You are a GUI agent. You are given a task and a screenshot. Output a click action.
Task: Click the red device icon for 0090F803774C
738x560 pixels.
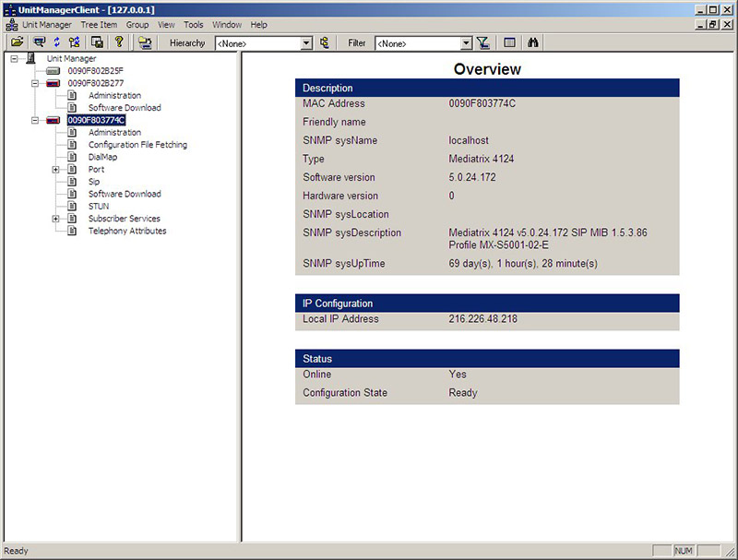(x=53, y=120)
